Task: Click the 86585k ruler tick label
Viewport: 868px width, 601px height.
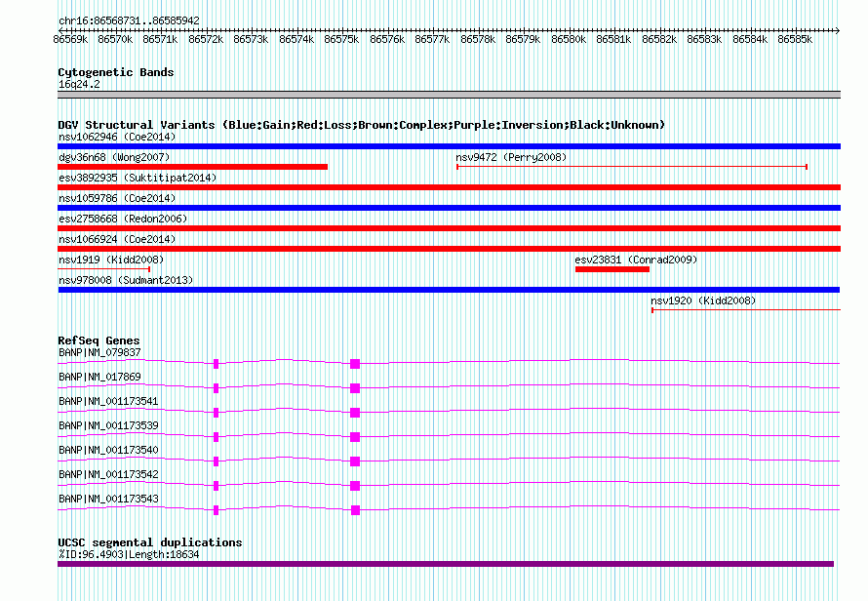Action: click(x=795, y=39)
